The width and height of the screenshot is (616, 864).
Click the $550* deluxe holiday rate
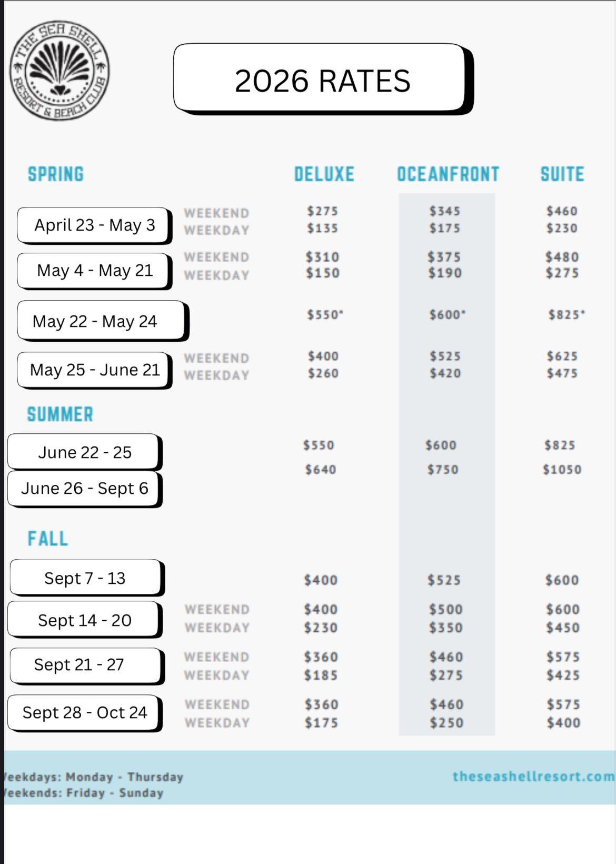(325, 314)
